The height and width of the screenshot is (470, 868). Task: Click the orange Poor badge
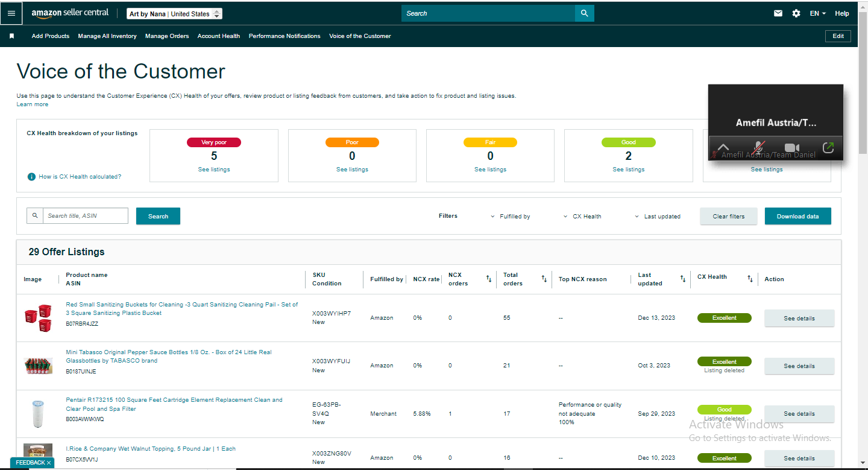pyautogui.click(x=352, y=142)
